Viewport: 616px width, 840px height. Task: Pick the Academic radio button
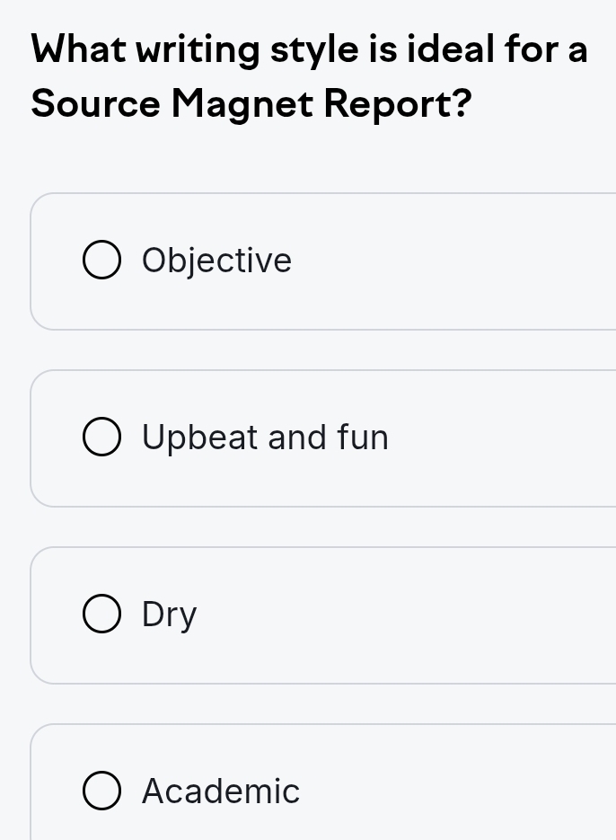point(102,792)
